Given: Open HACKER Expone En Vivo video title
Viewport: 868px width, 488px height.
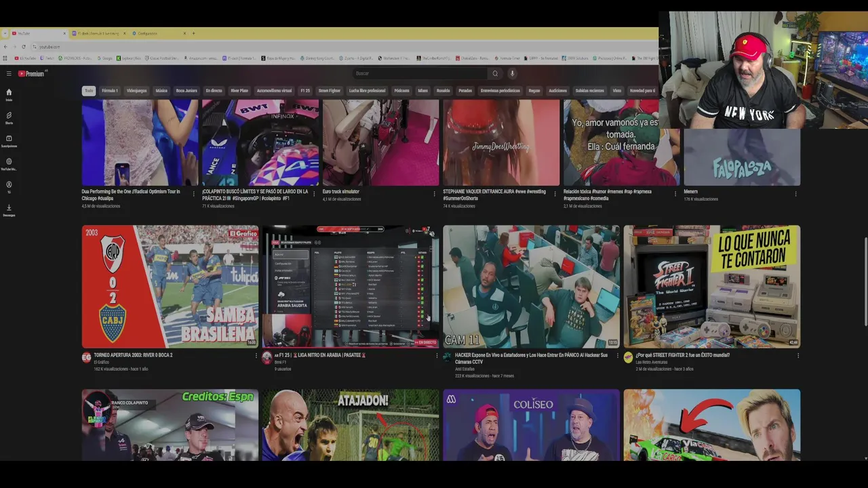Looking at the screenshot, I should pos(531,358).
